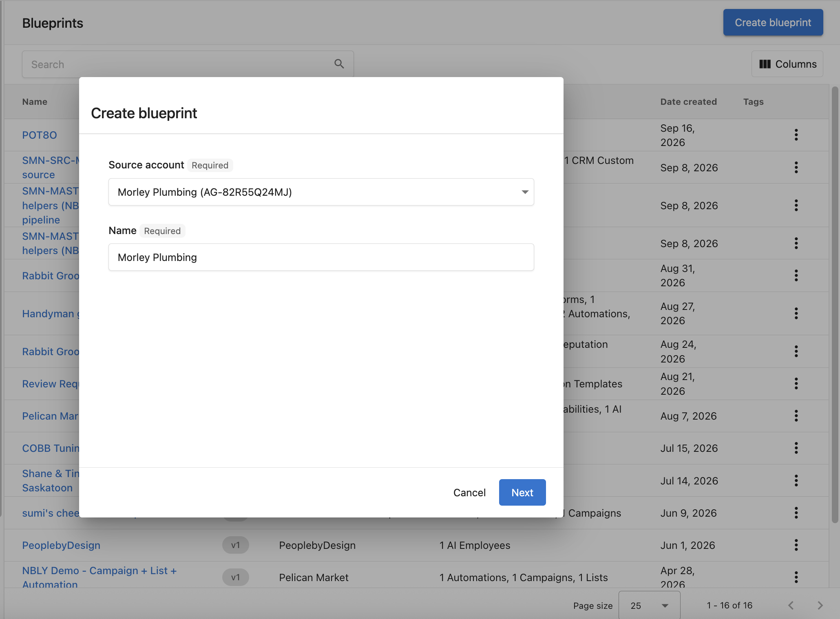Open the PeoplebyDesign blueprint link

pyautogui.click(x=61, y=545)
